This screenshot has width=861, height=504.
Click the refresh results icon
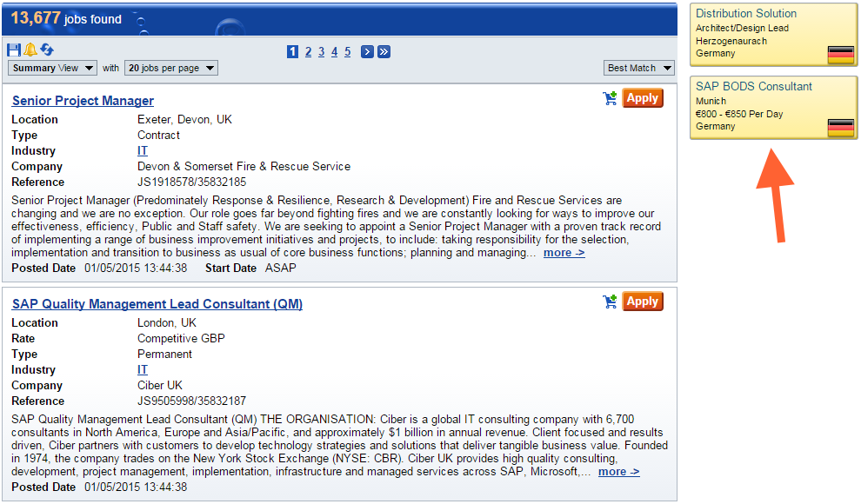(x=47, y=50)
